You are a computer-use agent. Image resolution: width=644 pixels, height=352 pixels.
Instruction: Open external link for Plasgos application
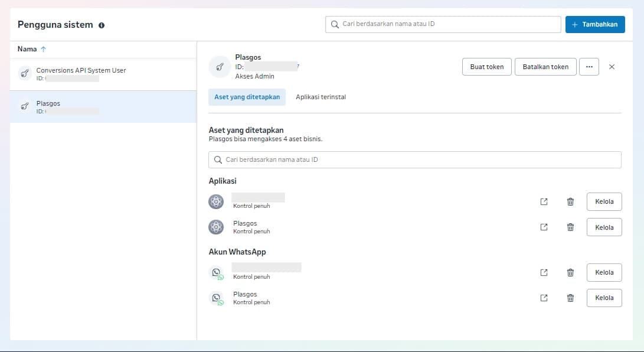[x=544, y=227]
